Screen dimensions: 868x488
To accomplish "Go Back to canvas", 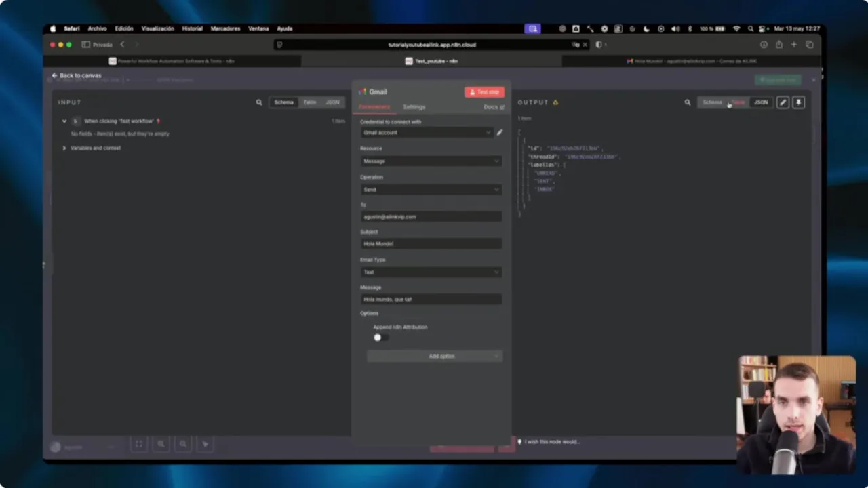I will (77, 75).
